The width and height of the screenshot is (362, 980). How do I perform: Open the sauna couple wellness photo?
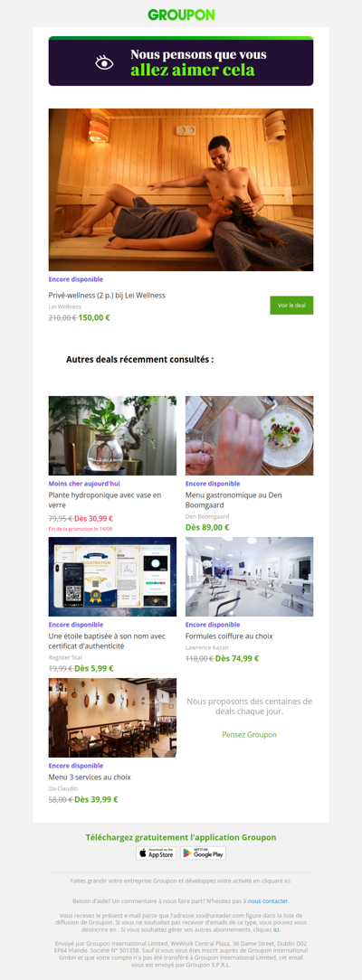point(181,189)
